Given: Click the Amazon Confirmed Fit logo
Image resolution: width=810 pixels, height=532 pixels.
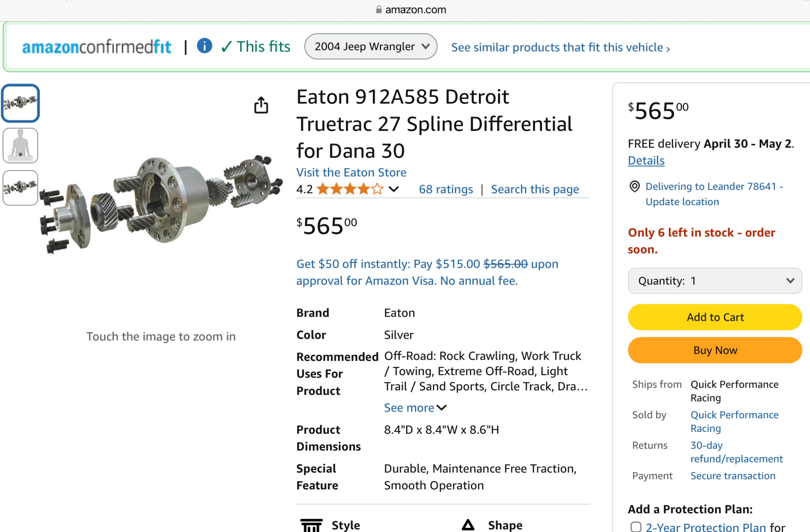Looking at the screenshot, I should click(97, 47).
